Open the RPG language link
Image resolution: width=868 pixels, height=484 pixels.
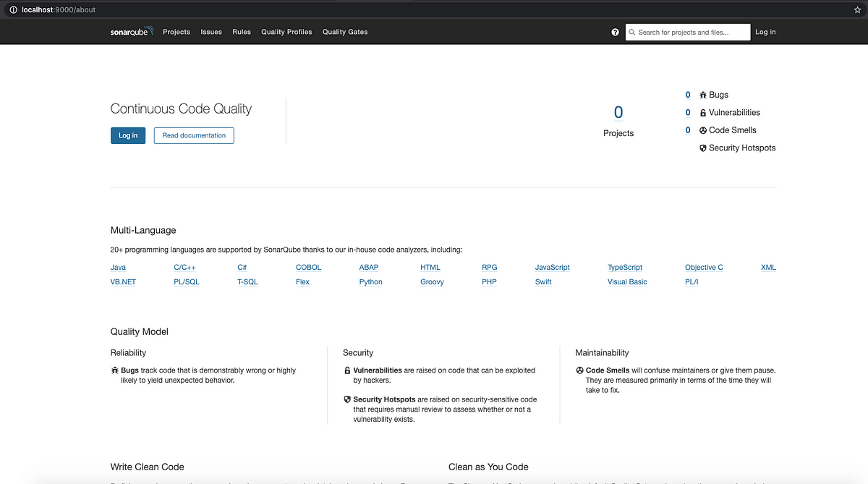(490, 268)
